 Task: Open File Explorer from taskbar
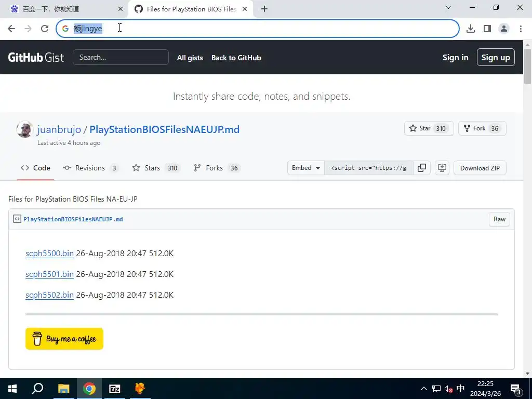tap(64, 389)
